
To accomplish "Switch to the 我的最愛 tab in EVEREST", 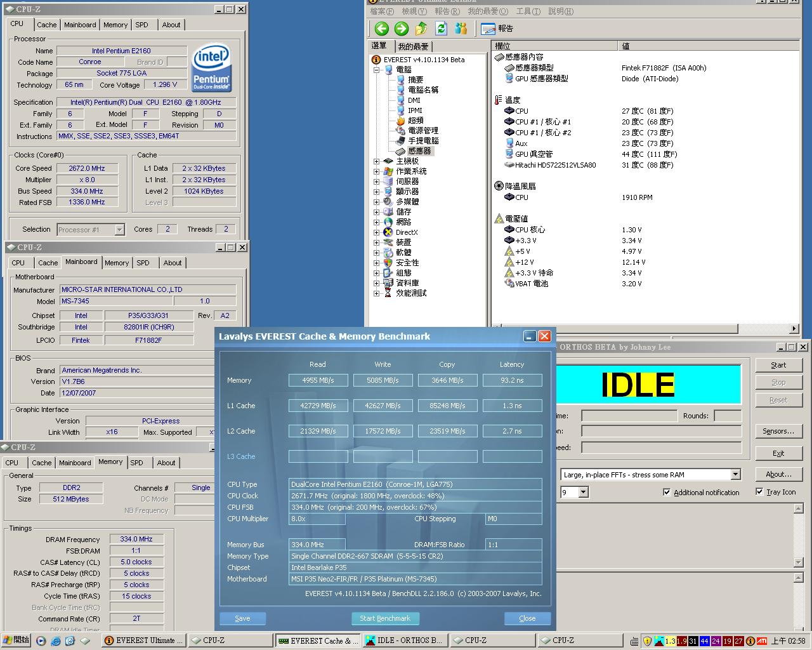I will [x=413, y=46].
